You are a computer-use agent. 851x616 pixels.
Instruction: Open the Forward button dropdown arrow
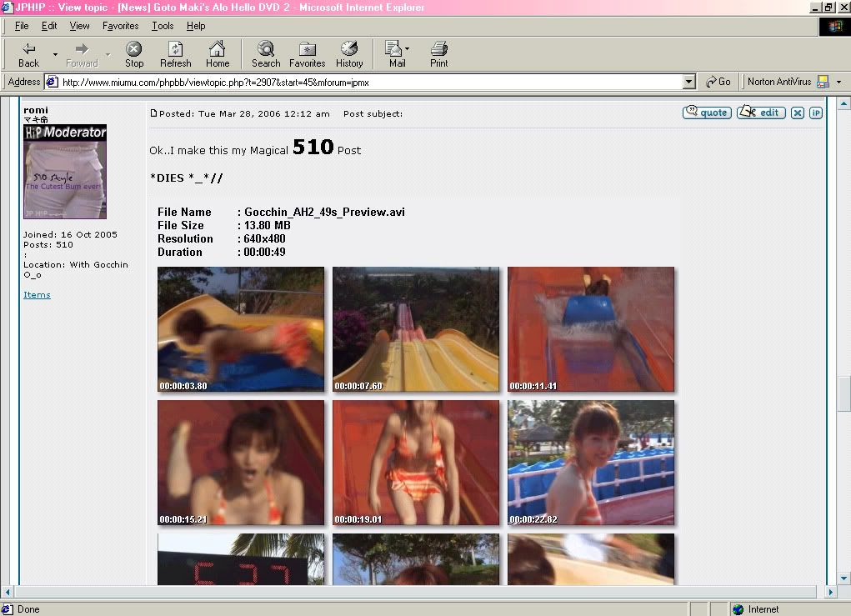point(108,55)
